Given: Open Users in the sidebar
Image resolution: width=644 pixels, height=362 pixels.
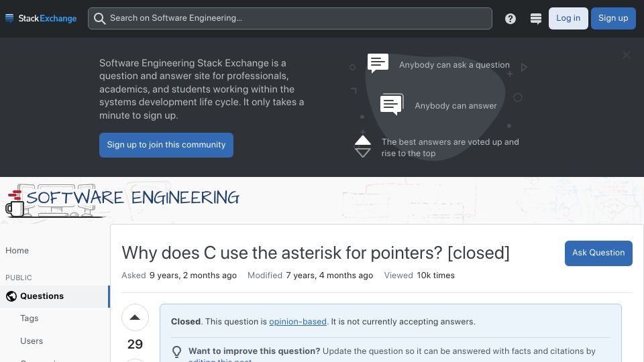Looking at the screenshot, I should (x=32, y=341).
